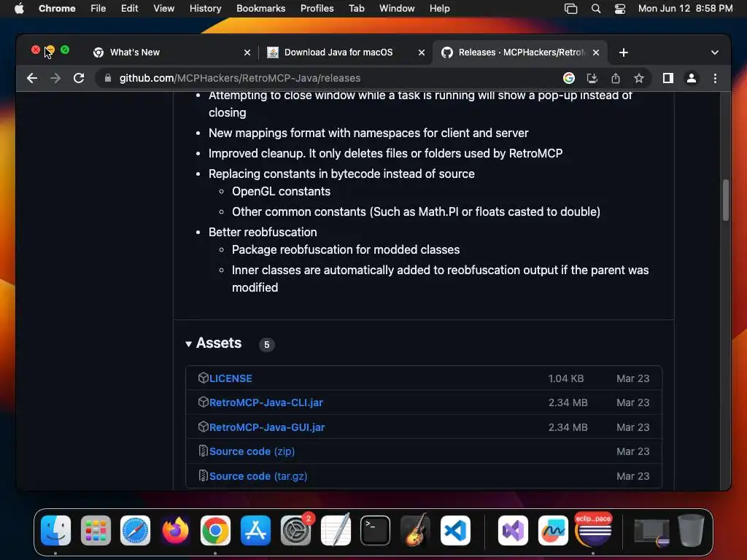Go back with the browser back arrow

(x=32, y=78)
